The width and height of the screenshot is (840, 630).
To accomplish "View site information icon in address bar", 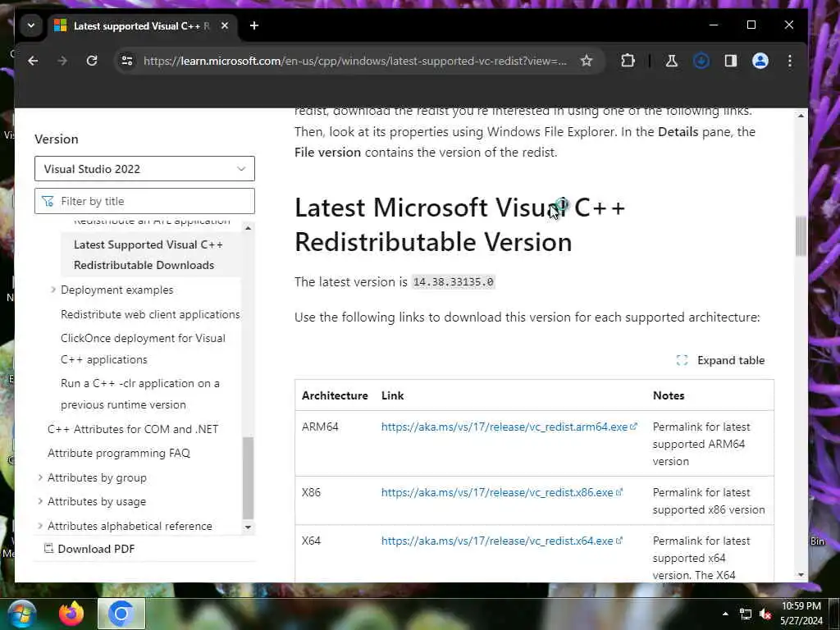I will pos(127,61).
